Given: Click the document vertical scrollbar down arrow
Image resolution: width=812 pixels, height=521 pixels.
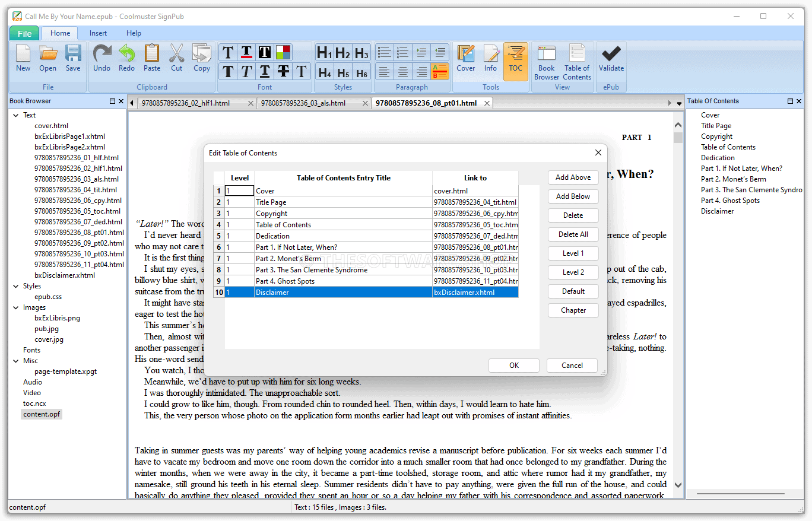Looking at the screenshot, I should pos(678,485).
